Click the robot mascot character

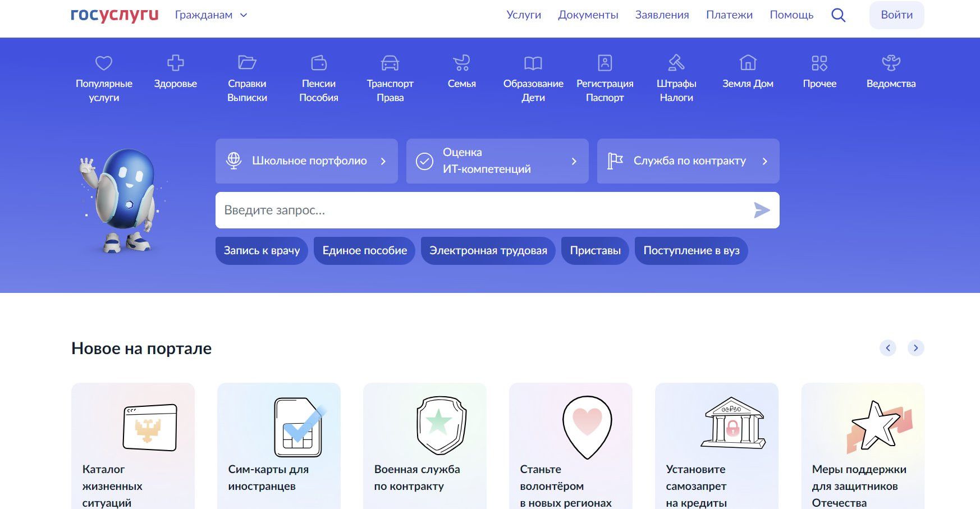click(121, 200)
